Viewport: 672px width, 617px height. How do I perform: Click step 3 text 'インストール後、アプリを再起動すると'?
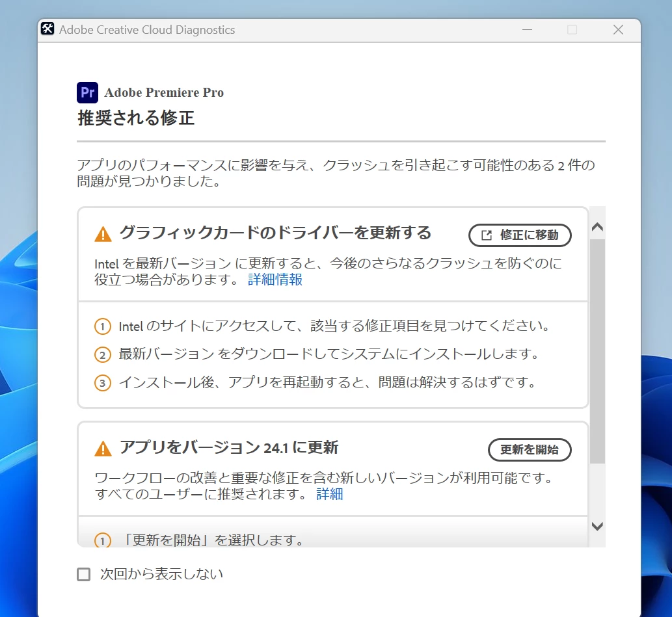pyautogui.click(x=241, y=382)
